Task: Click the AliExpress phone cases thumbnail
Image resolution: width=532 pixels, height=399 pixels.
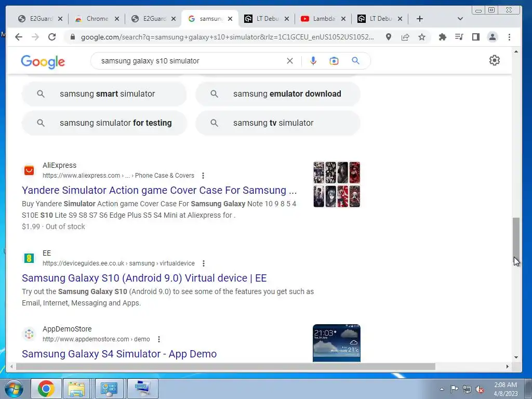Action: click(337, 184)
